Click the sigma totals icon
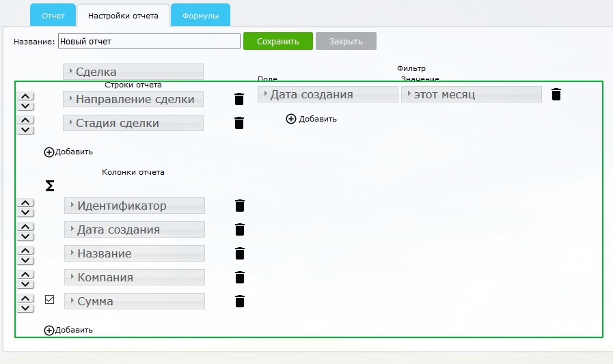613x364 pixels. click(49, 186)
